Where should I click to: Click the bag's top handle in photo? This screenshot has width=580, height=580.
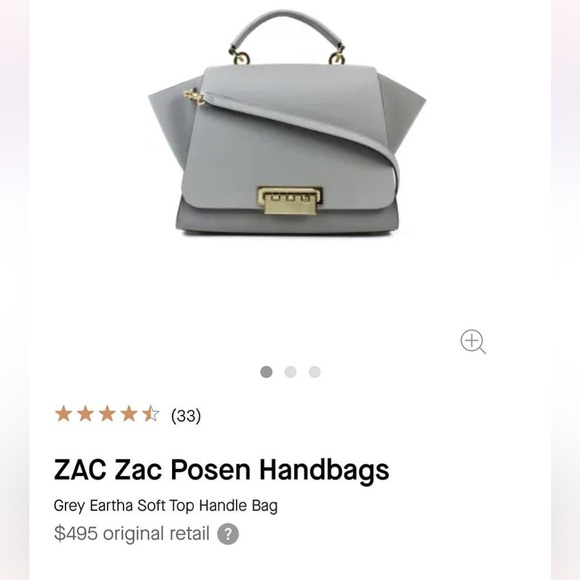[x=287, y=31]
